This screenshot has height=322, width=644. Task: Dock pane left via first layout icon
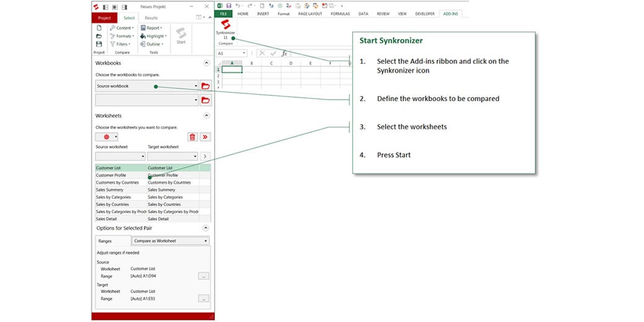[105, 7]
